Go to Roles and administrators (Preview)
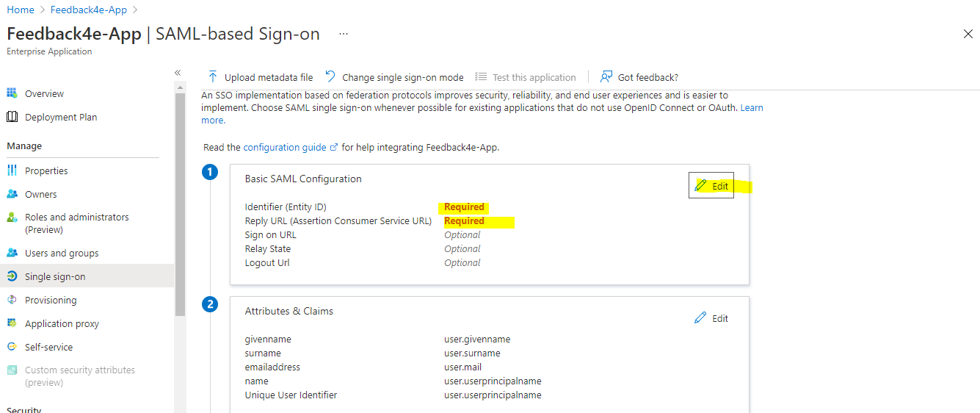The image size is (980, 413). pos(76,223)
